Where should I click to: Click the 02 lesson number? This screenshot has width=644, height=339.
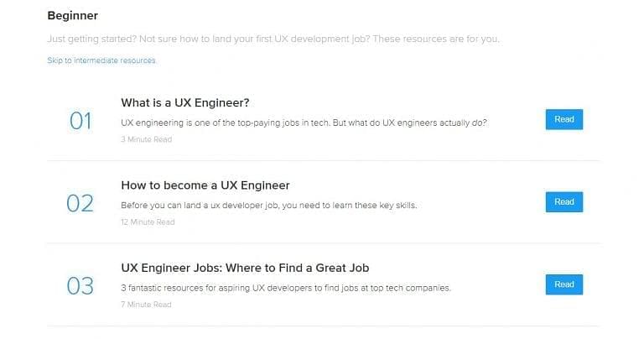point(80,203)
